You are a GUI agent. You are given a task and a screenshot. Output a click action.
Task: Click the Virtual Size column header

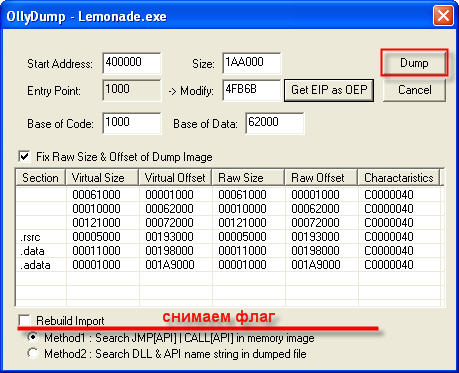(x=102, y=177)
